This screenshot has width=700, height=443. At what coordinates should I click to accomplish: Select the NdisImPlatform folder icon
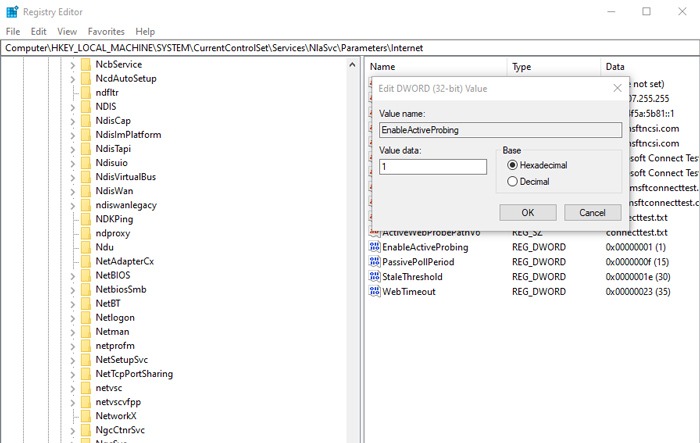[x=86, y=135]
